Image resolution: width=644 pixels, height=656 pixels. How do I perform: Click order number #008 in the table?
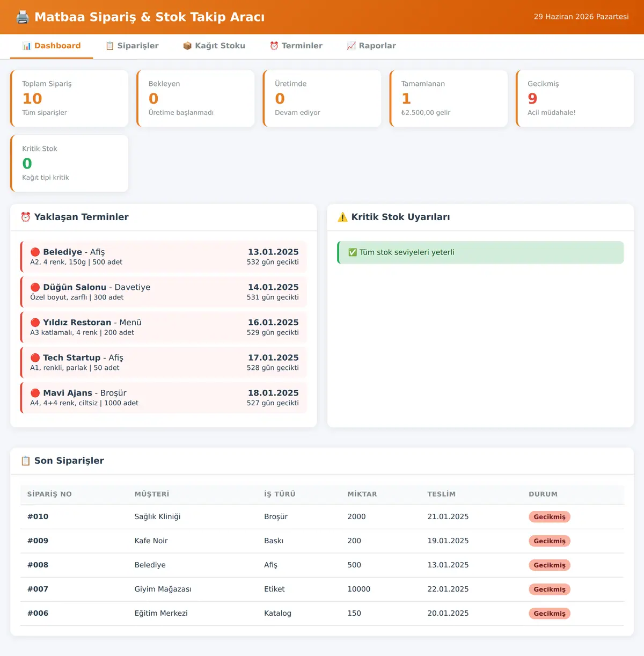tap(38, 565)
